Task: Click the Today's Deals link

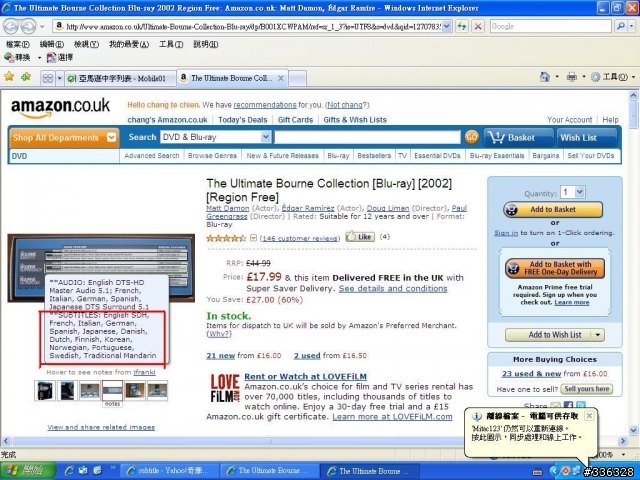Action: (242, 120)
